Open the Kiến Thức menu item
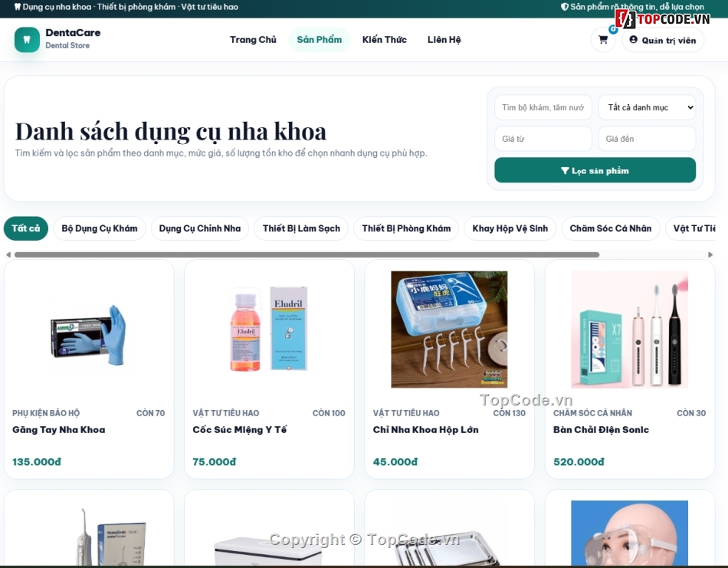Screen dimensions: 728x568 pos(385,40)
